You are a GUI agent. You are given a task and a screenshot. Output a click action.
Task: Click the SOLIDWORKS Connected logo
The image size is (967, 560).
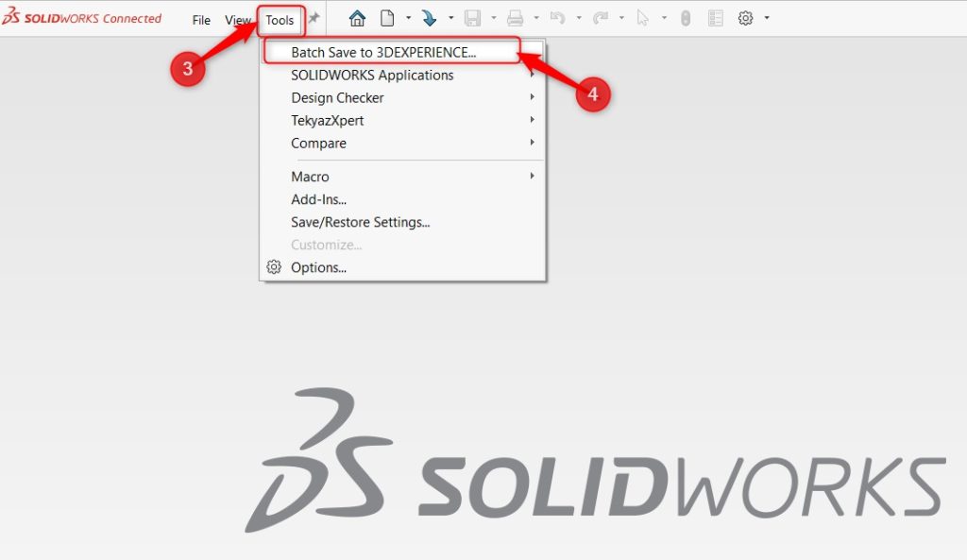pos(81,17)
